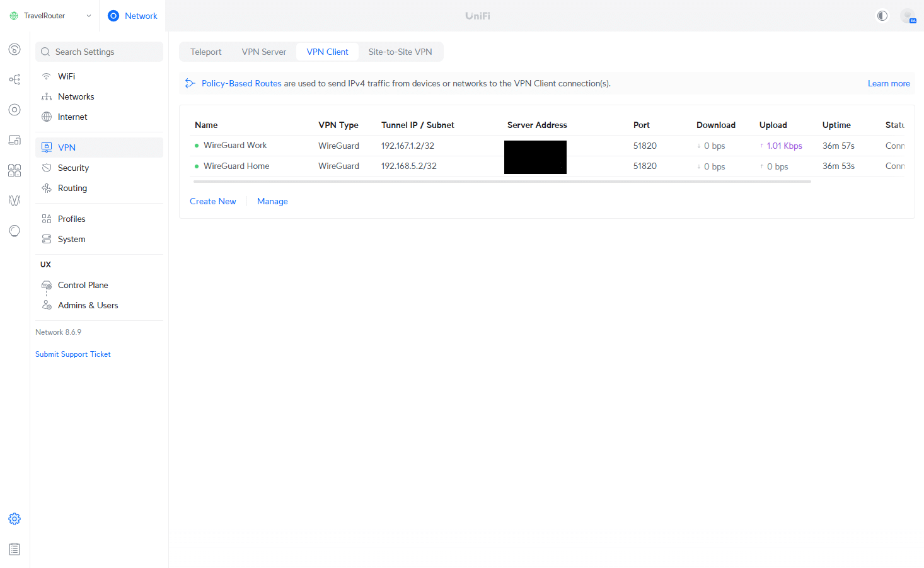This screenshot has width=924, height=568.
Task: Click the Port column header
Action: click(642, 125)
